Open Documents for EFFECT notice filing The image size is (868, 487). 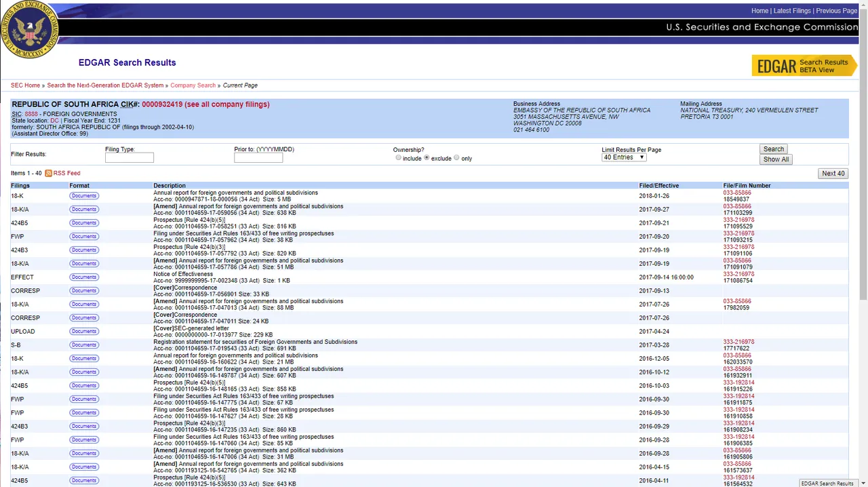tap(83, 277)
